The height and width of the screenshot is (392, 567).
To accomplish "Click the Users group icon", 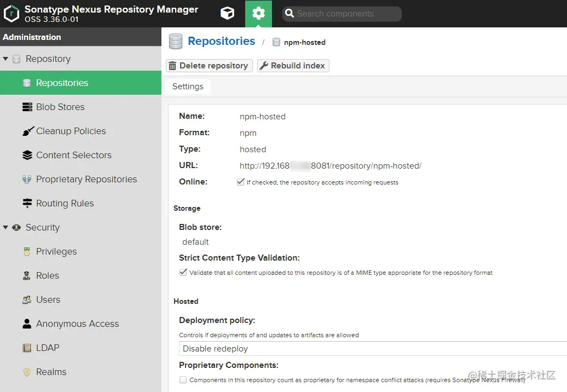I will (x=27, y=300).
